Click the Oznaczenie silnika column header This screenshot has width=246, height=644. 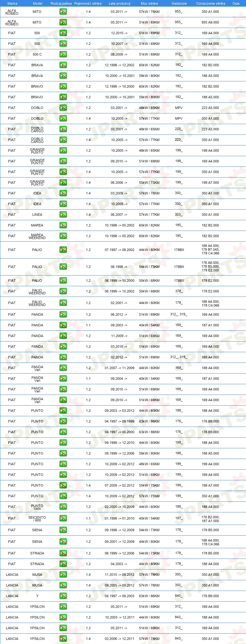point(211,3)
